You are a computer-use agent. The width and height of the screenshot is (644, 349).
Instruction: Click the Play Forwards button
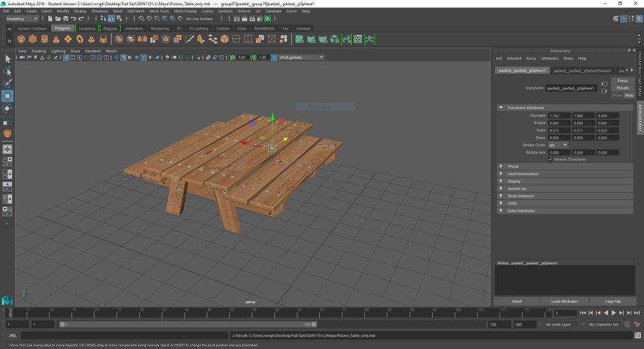coord(614,313)
